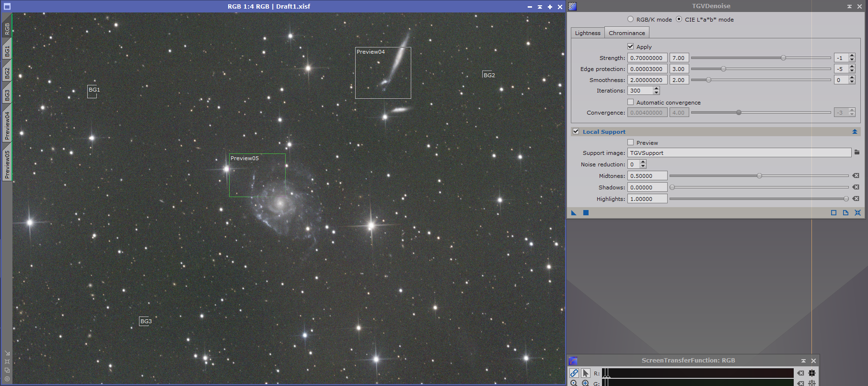Viewport: 868px width, 386px height.
Task: Click the Browse Documentation icon in TGVDenoise
Action: [x=845, y=213]
